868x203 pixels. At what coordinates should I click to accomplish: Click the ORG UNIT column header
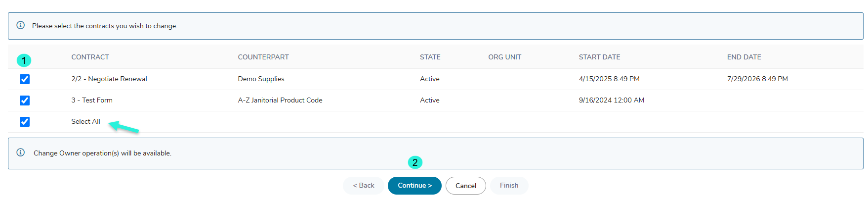click(504, 57)
